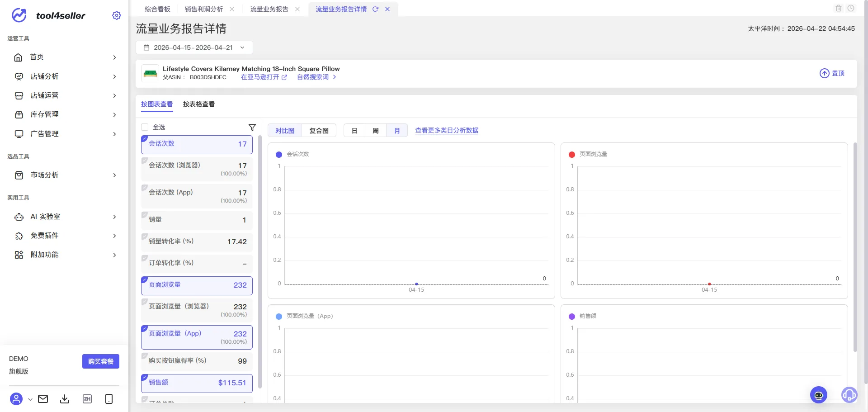Click the 店铺运营 sidebar icon
Screen dimensions: 868x412
coord(19,95)
